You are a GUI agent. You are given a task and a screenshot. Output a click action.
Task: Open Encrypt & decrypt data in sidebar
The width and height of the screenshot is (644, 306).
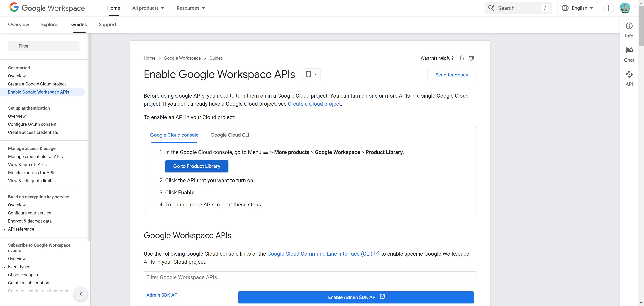30,221
